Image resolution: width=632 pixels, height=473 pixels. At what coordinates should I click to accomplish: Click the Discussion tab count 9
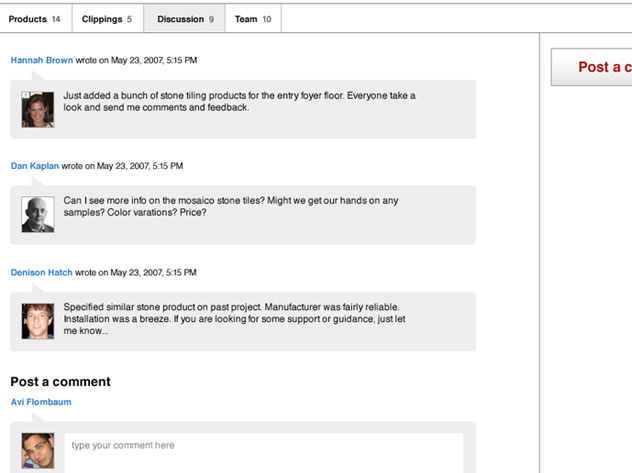(211, 19)
